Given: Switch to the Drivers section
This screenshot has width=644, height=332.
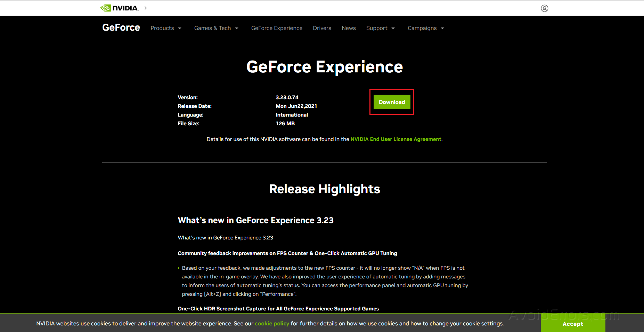Looking at the screenshot, I should tap(322, 28).
